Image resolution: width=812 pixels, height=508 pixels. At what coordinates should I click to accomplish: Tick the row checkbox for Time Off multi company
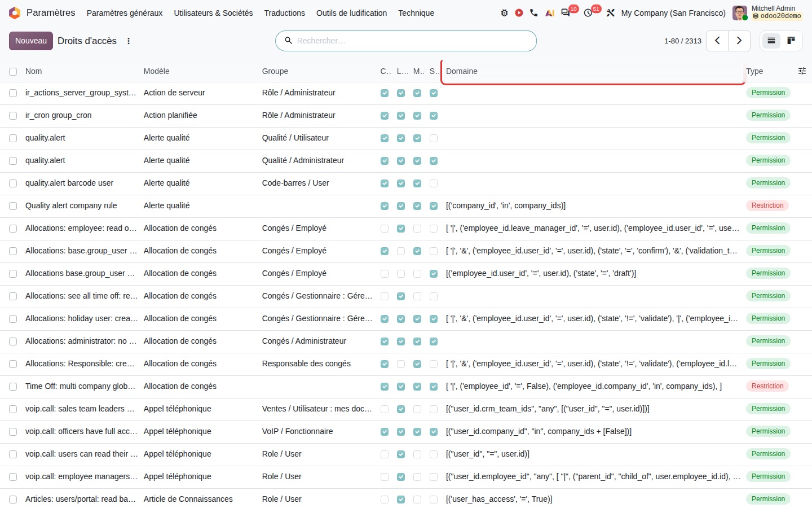(x=13, y=387)
